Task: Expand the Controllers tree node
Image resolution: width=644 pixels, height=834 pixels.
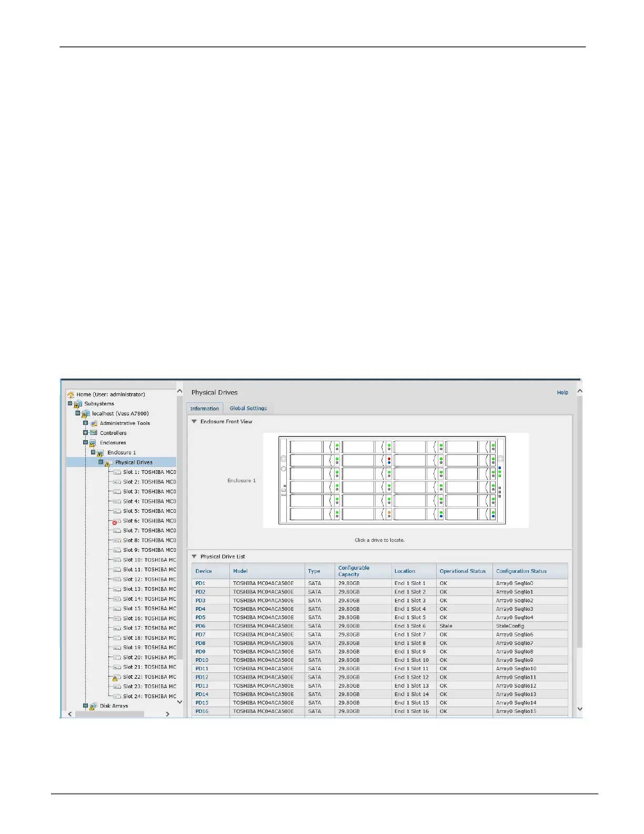Action: coord(85,433)
